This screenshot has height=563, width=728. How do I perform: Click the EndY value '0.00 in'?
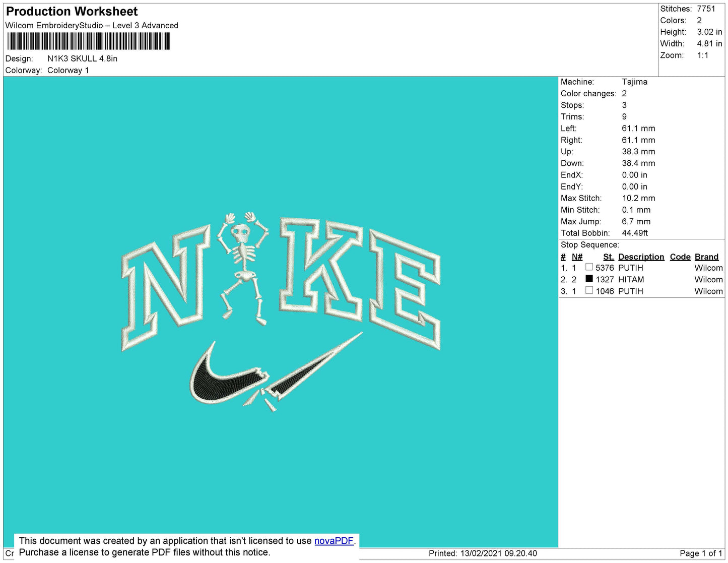click(x=635, y=186)
